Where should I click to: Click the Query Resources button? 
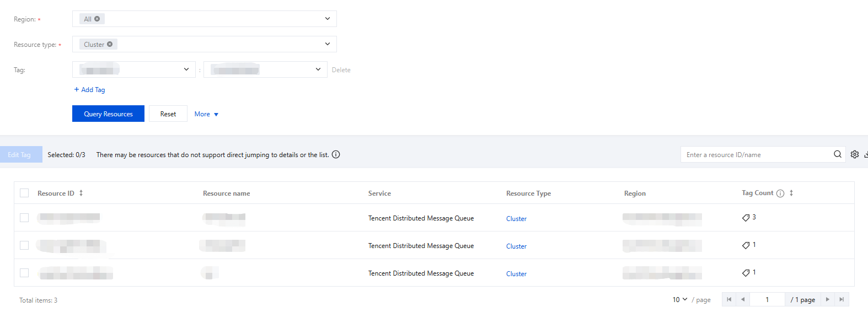tap(108, 114)
